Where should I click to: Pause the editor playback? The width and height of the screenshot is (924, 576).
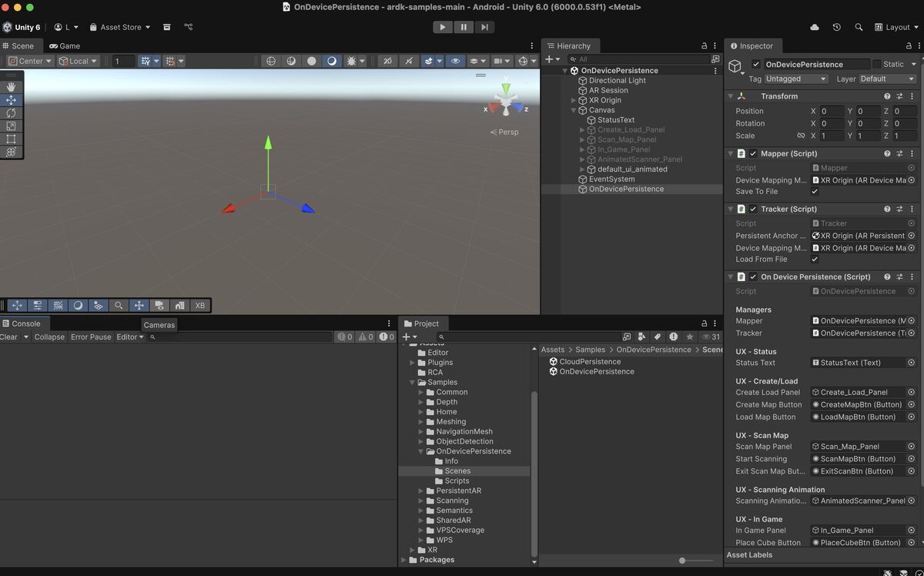464,27
